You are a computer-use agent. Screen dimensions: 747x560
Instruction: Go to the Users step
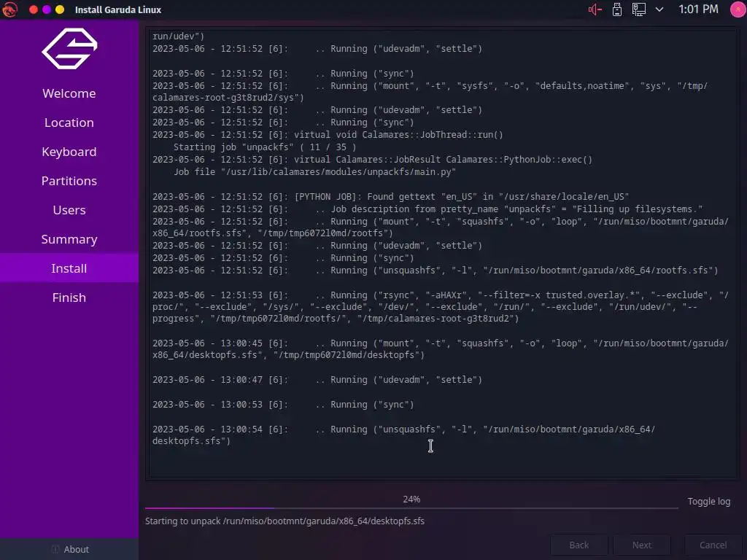pyautogui.click(x=69, y=210)
